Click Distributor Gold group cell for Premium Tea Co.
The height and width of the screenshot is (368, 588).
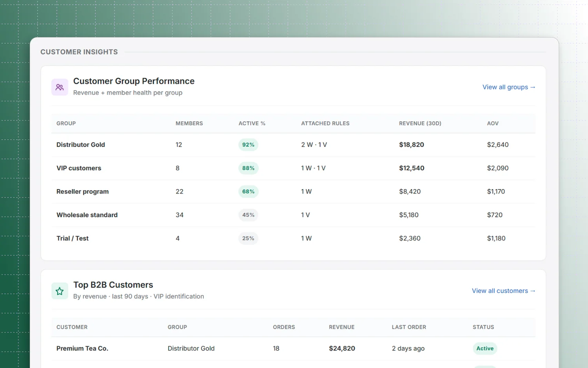click(191, 348)
